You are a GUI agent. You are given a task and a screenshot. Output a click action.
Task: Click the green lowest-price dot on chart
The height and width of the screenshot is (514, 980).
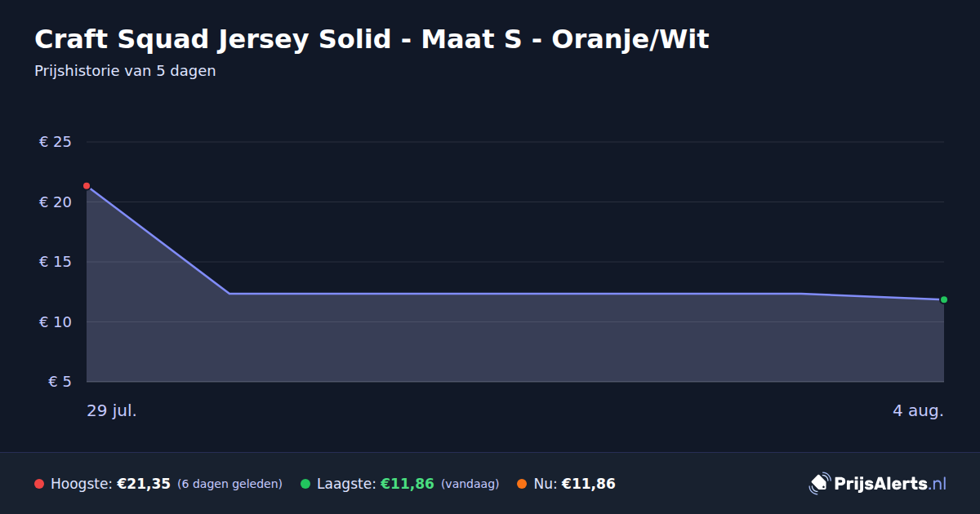944,299
